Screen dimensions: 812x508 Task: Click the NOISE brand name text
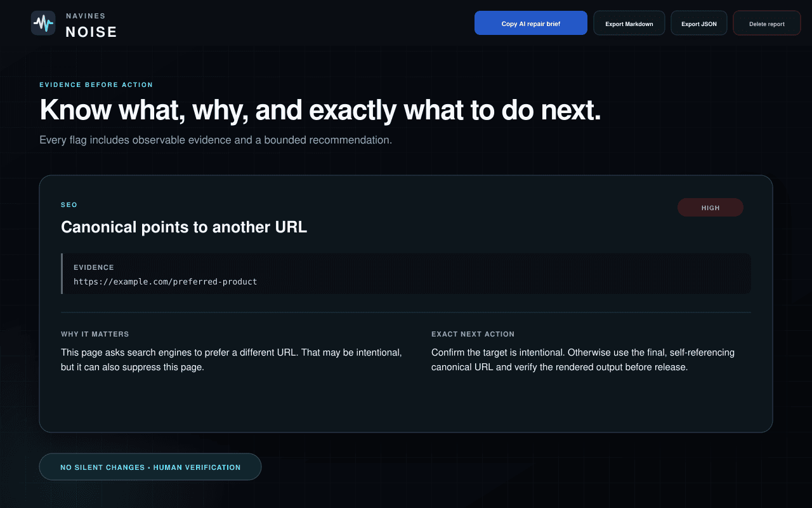(x=91, y=32)
